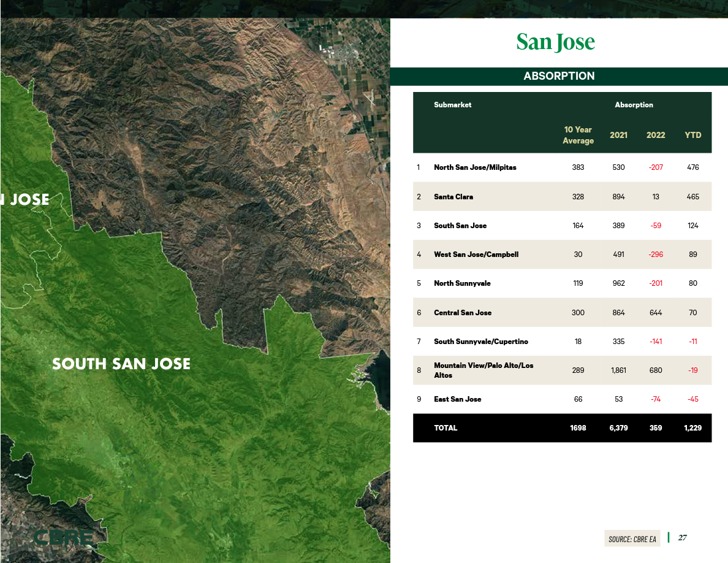The height and width of the screenshot is (563, 728).
Task: Click North Sunnyvale 2022 value -201
Action: (656, 283)
